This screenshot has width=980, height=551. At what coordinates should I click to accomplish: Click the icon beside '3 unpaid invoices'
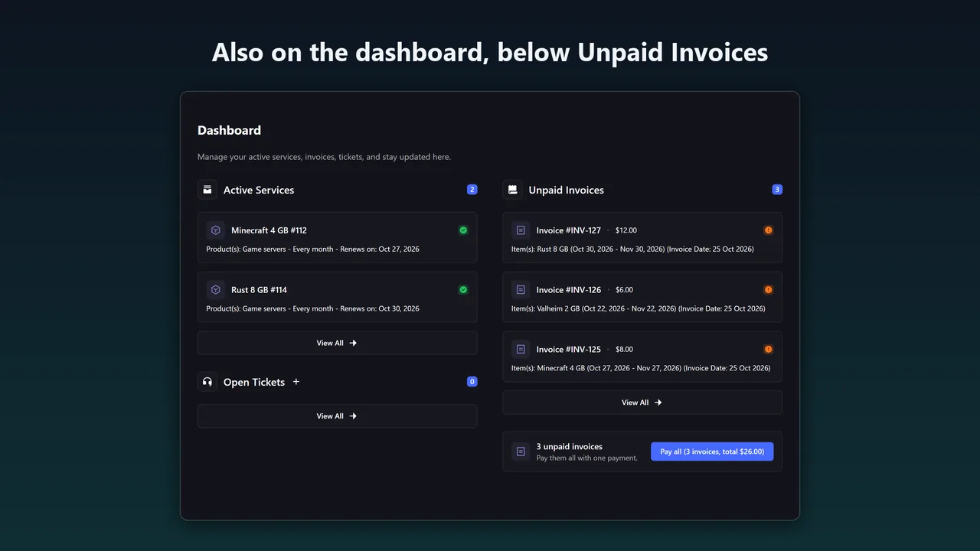pyautogui.click(x=521, y=452)
